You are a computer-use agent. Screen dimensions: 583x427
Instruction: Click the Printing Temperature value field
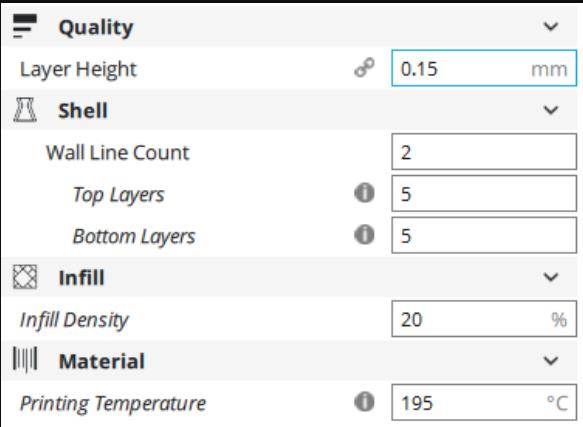(484, 402)
